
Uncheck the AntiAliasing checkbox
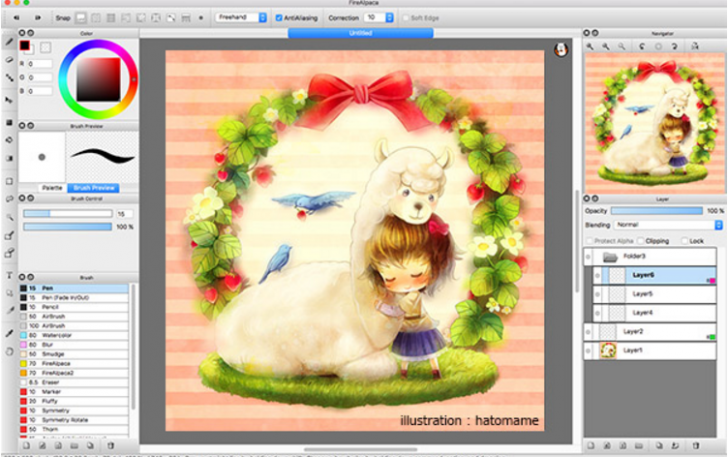[279, 18]
